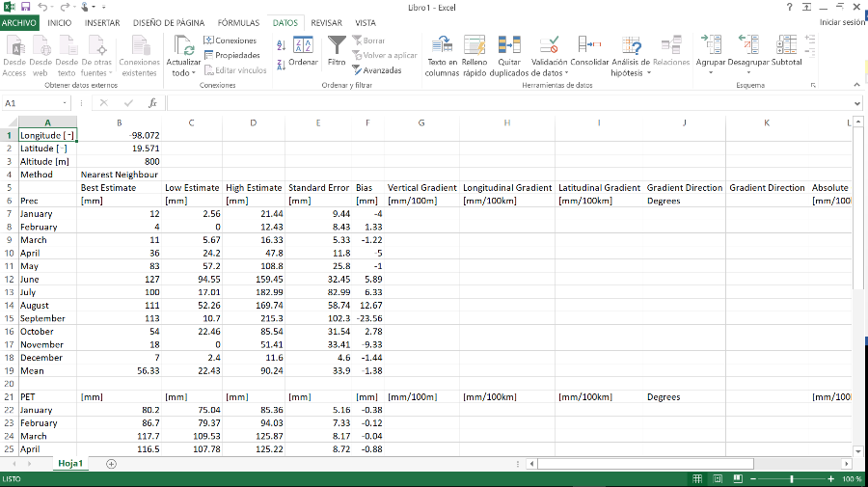868x487 pixels.
Task: Click Desde texto import icon
Action: click(67, 56)
